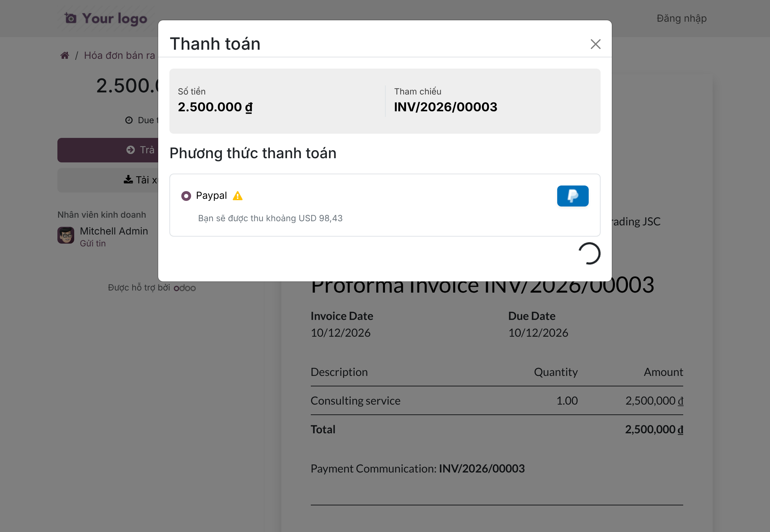Click the Tải xuống download button
This screenshot has width=770, height=532.
pyautogui.click(x=108, y=180)
